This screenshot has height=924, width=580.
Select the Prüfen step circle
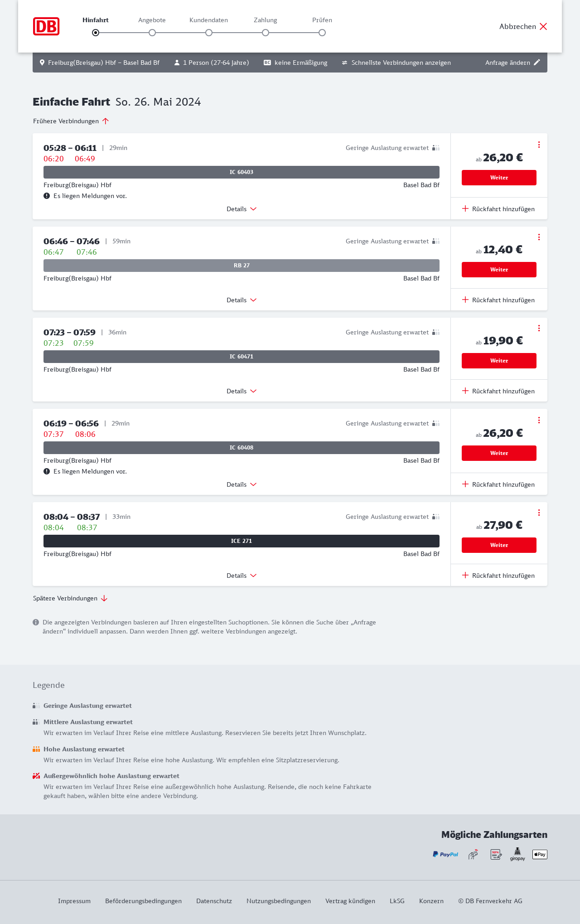pyautogui.click(x=322, y=33)
